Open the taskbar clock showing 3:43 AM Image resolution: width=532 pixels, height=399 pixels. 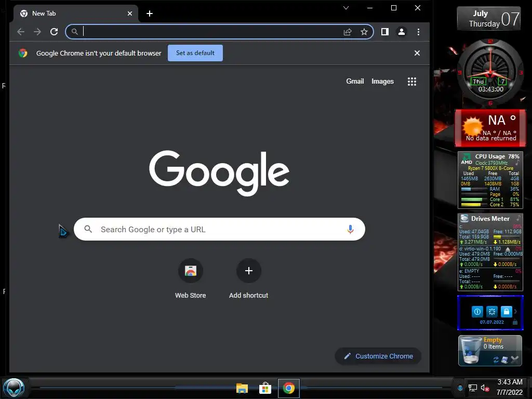pos(510,387)
